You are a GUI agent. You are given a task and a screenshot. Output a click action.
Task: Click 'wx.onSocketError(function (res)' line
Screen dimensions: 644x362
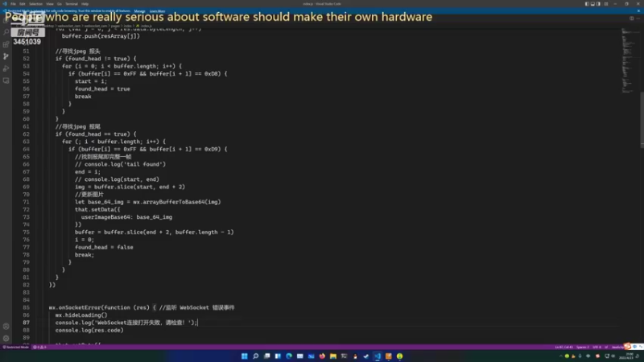point(99,307)
